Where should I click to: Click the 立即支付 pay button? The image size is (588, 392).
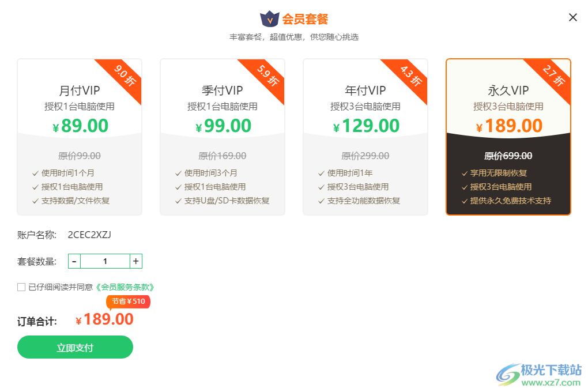tap(75, 348)
